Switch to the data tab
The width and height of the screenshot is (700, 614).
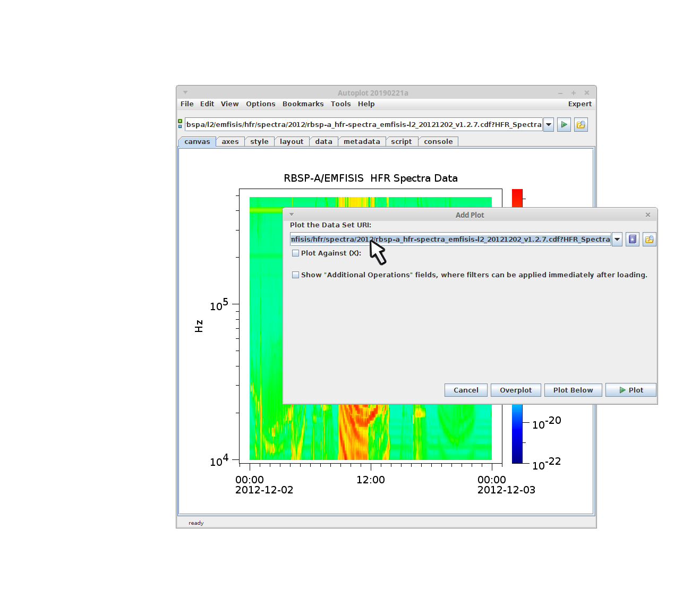(x=324, y=142)
